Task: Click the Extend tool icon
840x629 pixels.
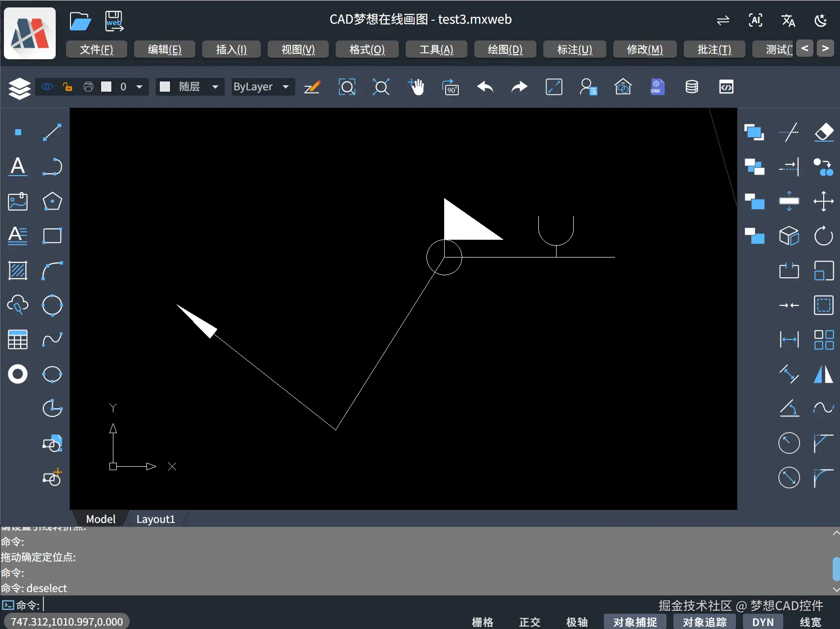Action: (789, 167)
